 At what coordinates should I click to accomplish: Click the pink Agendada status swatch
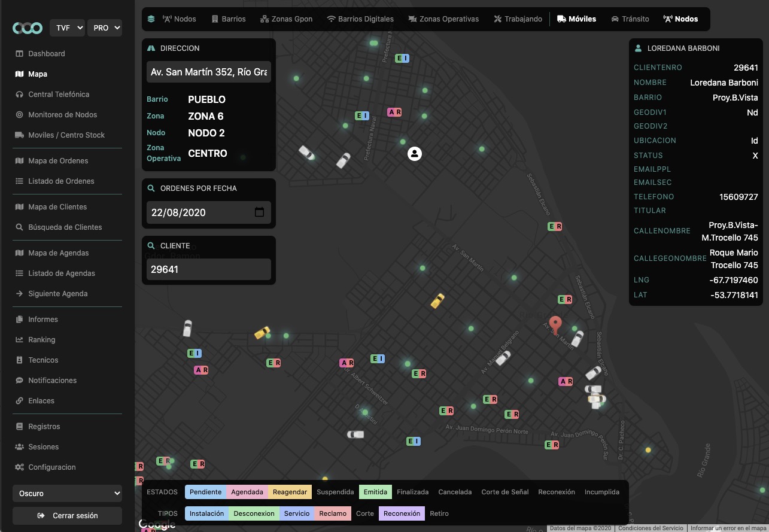click(x=247, y=493)
